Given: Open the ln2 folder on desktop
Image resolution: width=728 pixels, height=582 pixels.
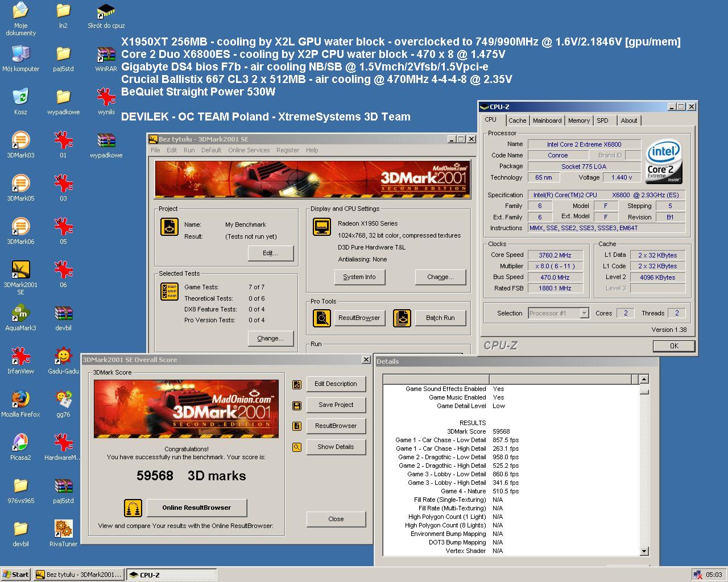Looking at the screenshot, I should click(63, 15).
